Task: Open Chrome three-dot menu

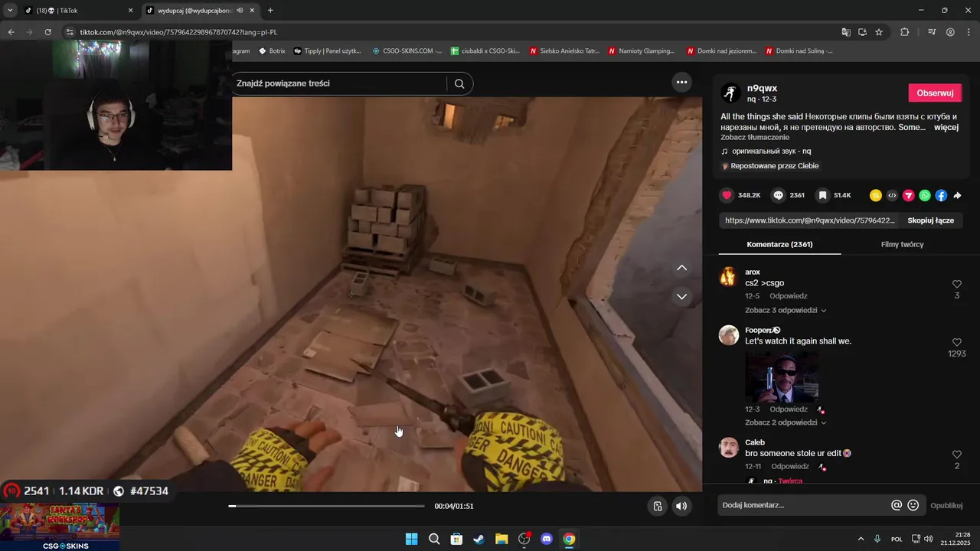Action: point(969,32)
